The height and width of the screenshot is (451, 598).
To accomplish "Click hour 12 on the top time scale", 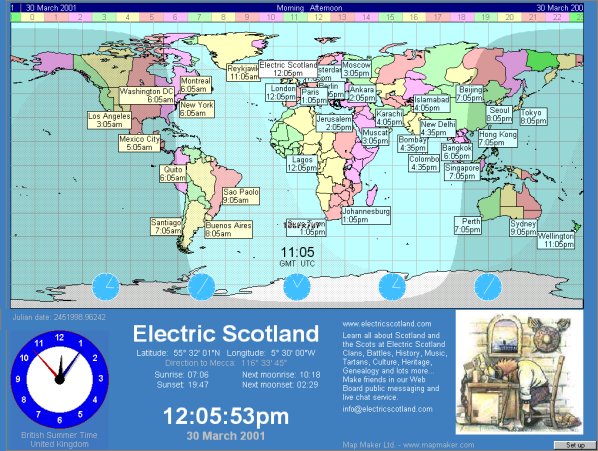I will (x=318, y=17).
